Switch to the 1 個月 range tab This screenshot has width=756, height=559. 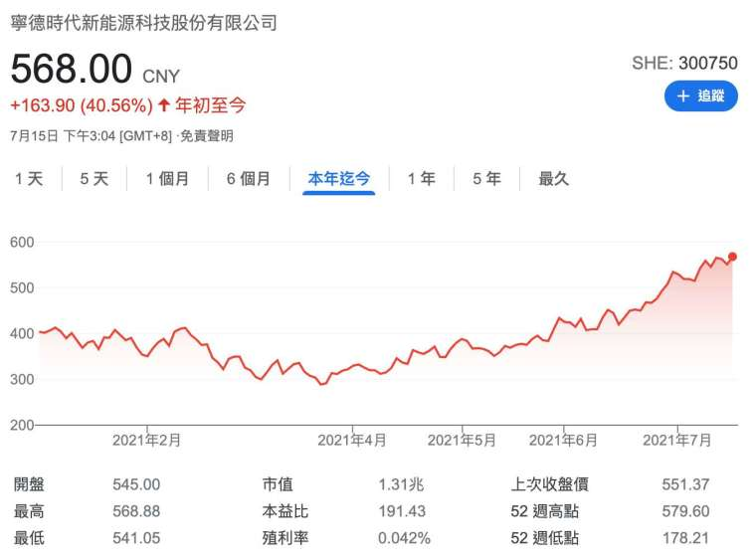(167, 179)
